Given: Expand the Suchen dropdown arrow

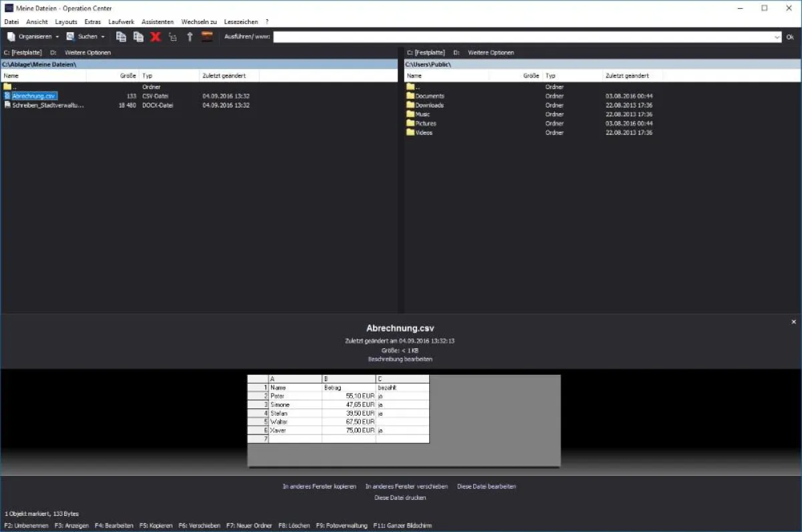Looking at the screenshot, I should coord(102,37).
